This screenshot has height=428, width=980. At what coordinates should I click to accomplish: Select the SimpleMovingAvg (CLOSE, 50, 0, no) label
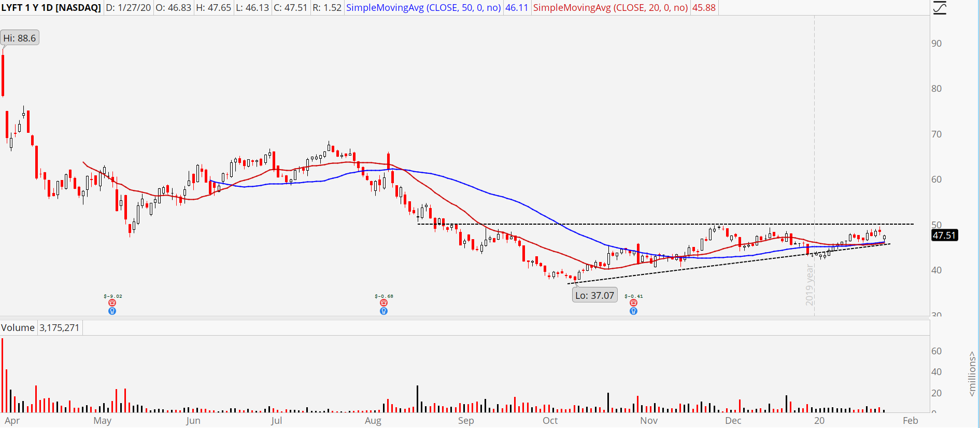click(x=423, y=8)
